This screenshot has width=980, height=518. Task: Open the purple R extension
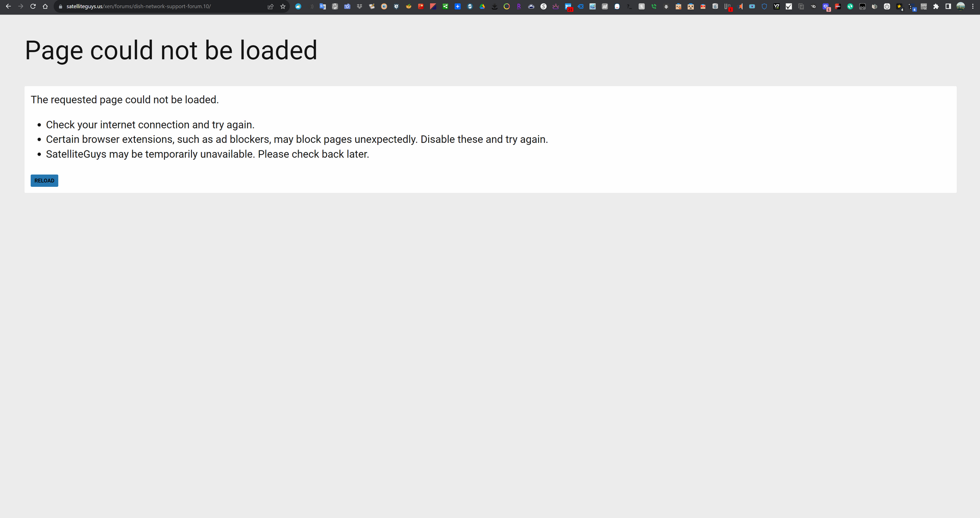tap(519, 7)
